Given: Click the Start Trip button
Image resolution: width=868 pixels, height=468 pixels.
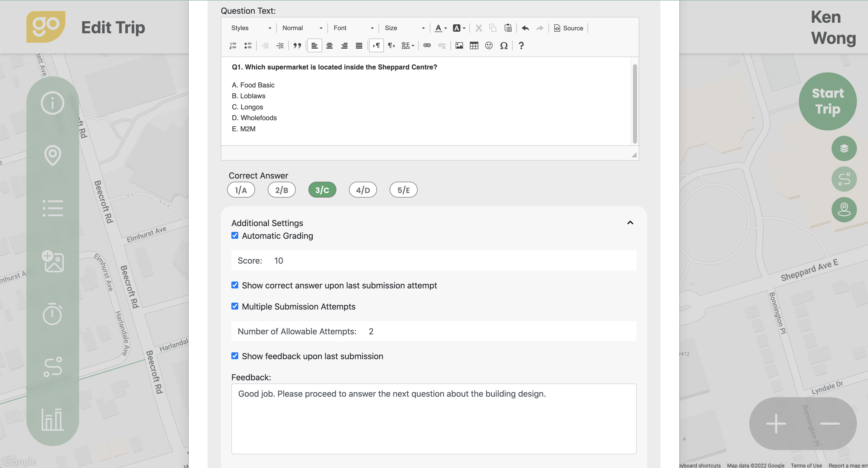Looking at the screenshot, I should (828, 101).
